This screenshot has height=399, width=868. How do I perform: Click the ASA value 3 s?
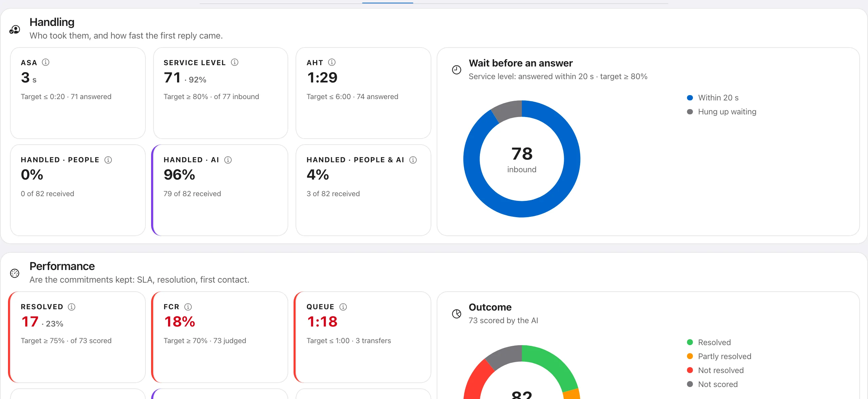[29, 78]
